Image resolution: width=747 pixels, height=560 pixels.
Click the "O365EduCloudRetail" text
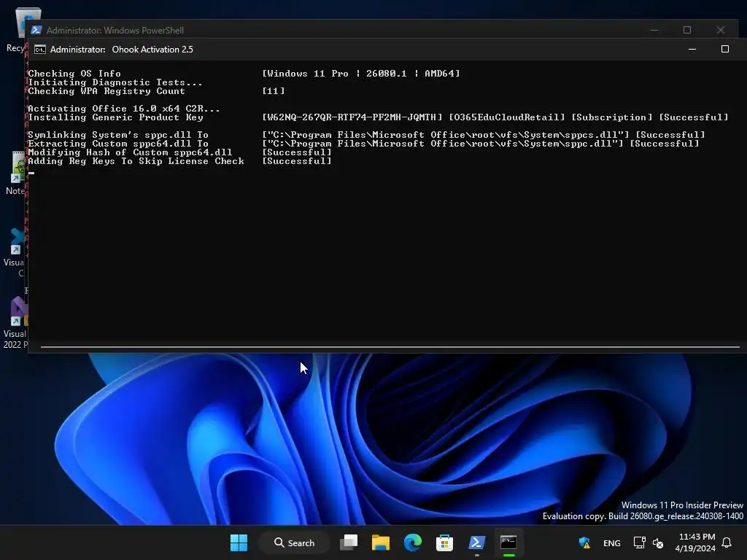[x=507, y=117]
